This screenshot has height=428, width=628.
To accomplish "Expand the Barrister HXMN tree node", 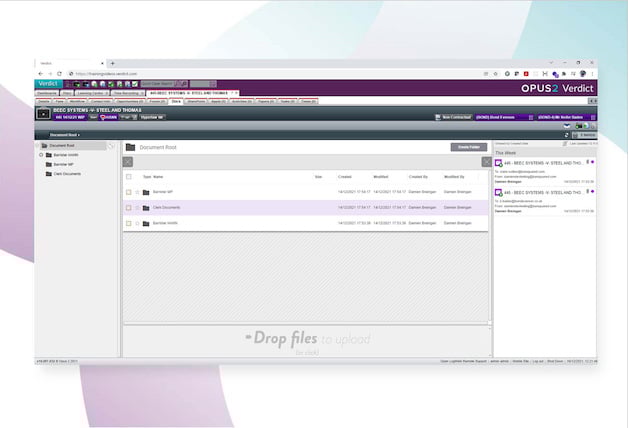I will click(x=41, y=155).
